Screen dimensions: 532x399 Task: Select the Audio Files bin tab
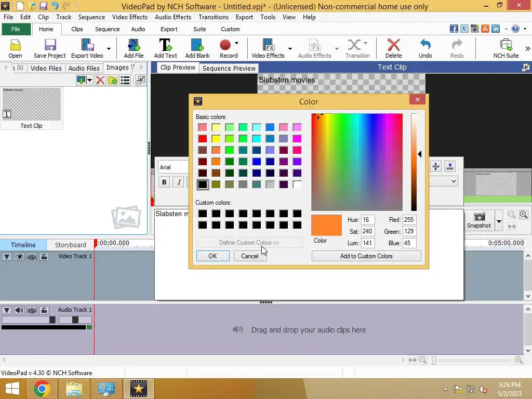click(x=84, y=68)
